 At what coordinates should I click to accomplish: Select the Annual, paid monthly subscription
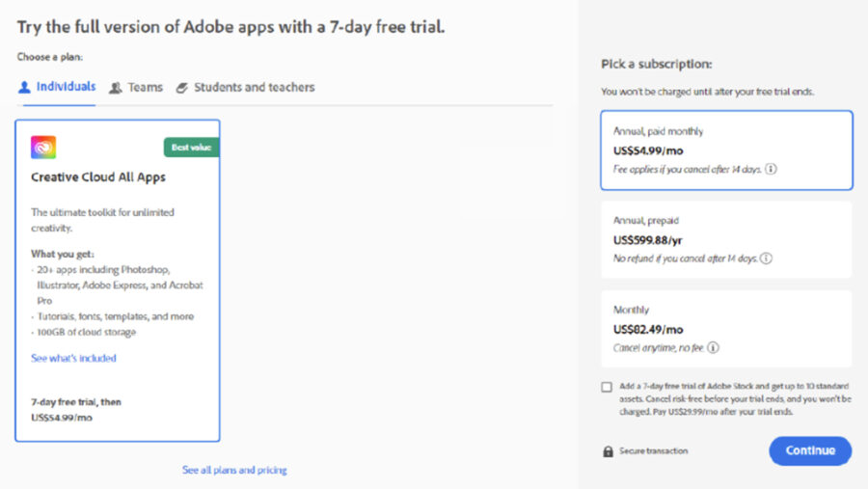(726, 150)
